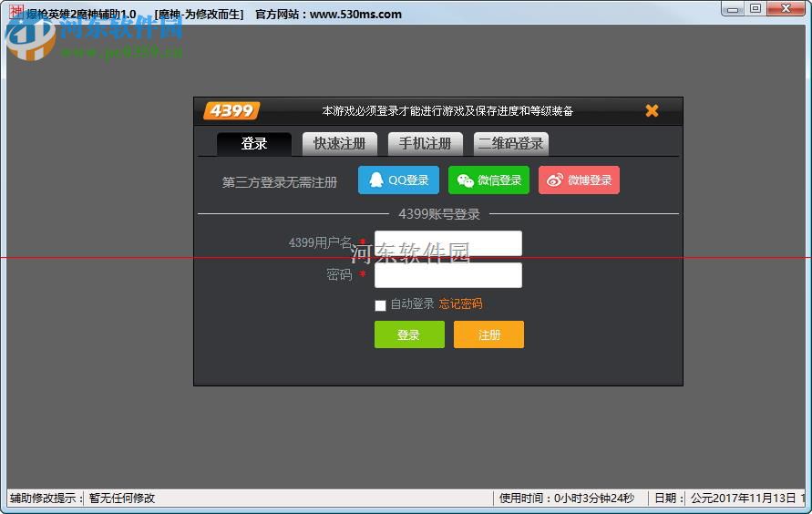This screenshot has height=514, width=812.
Task: Open the 快速注册 tab
Action: point(340,143)
